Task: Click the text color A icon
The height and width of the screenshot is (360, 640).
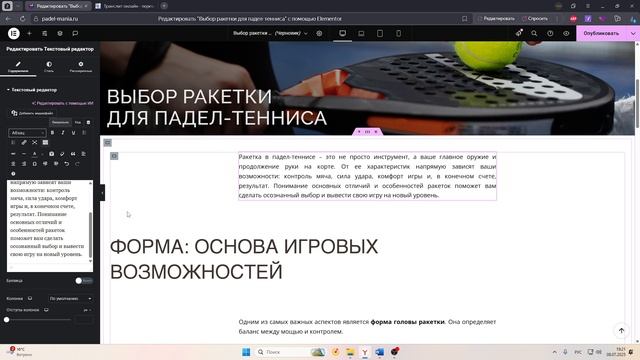Action: [35, 154]
